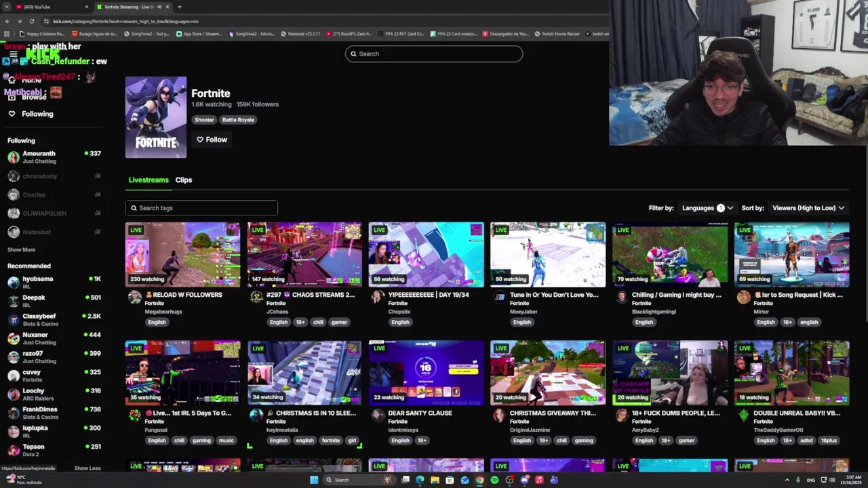Open CHRISTMAS GIVEAWAY stream by OriginalJazmine

click(548, 373)
